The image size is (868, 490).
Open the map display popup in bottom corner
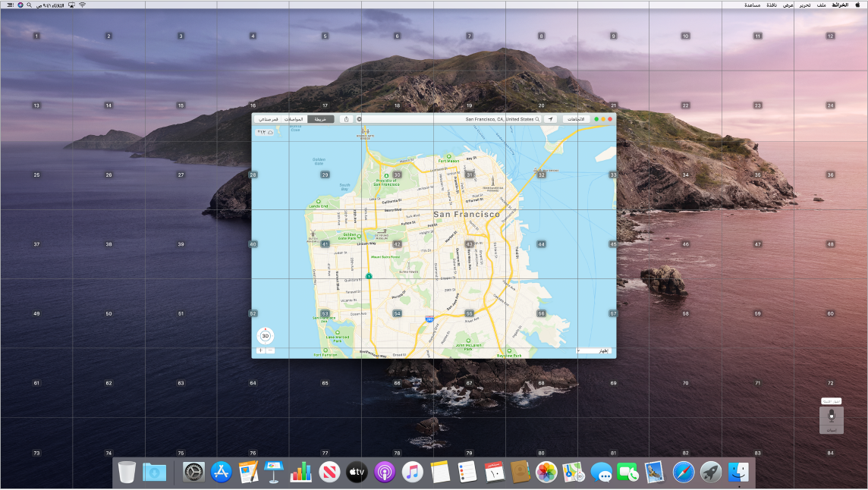[593, 350]
